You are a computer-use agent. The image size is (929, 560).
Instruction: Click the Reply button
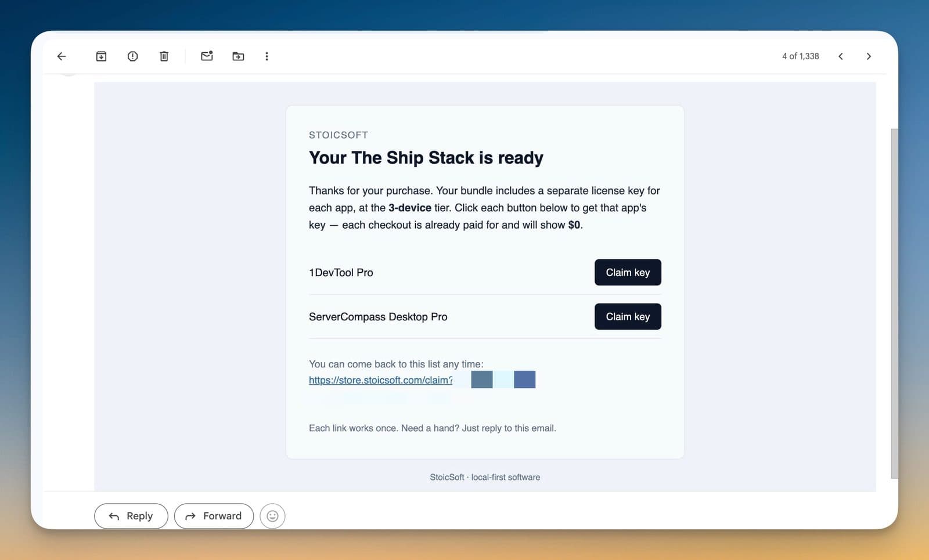pos(131,516)
